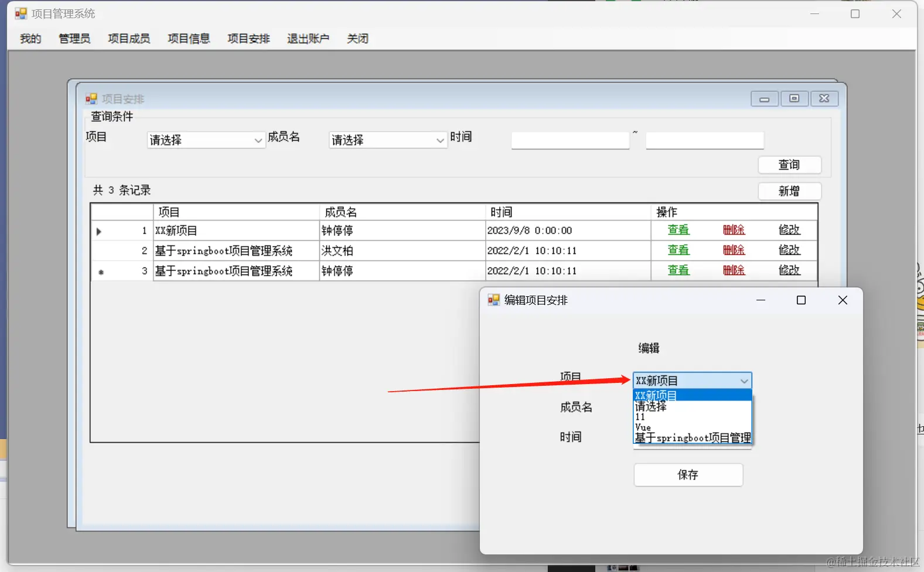The image size is (924, 572).
Task: Click the start time input field
Action: coord(570,141)
